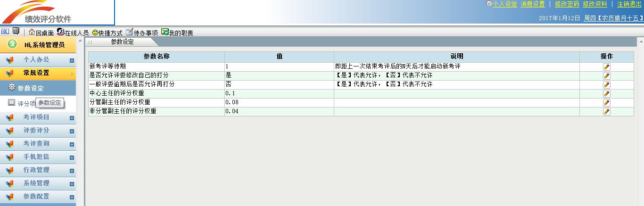Screen dimensions: 644x206
Task: Expand 考评项目 with its plus icon
Action: [72, 118]
